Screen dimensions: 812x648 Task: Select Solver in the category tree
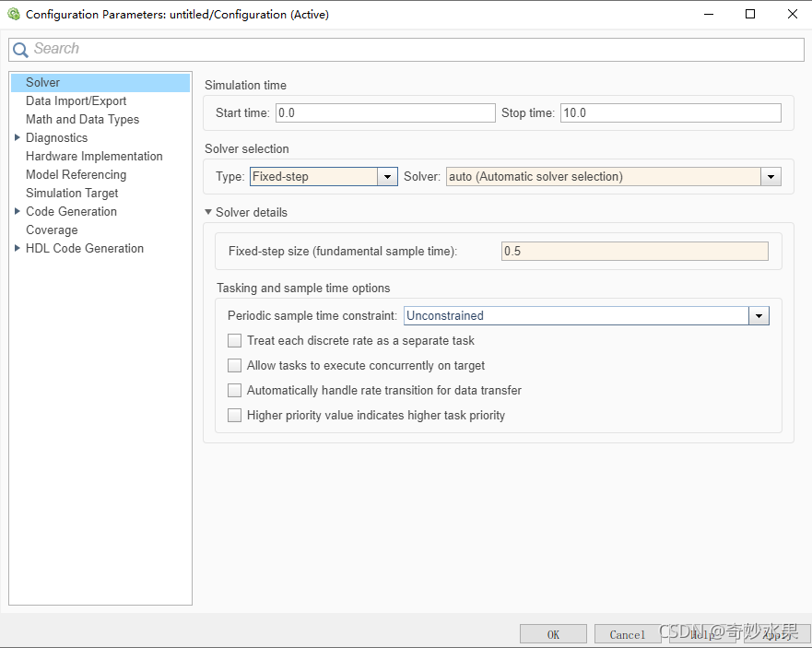(100, 82)
